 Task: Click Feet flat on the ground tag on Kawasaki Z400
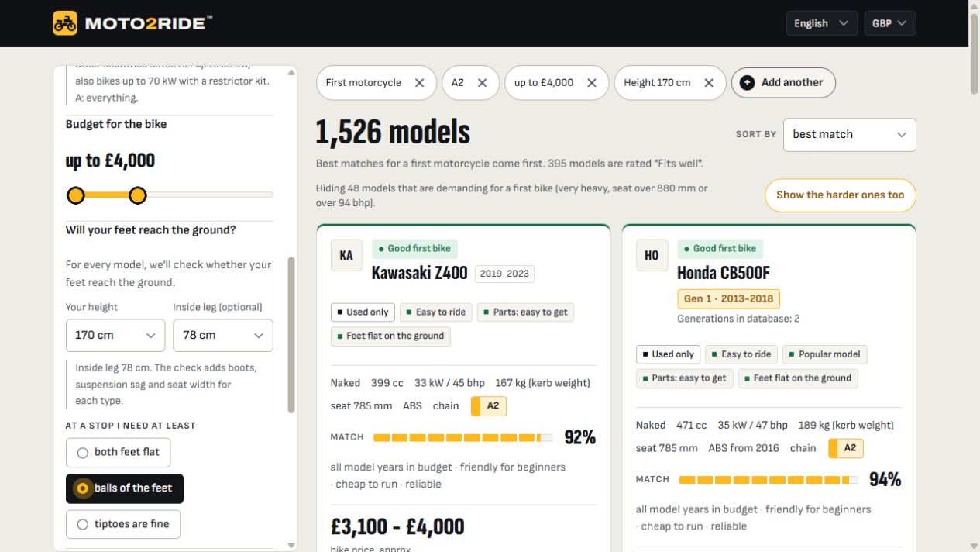click(390, 336)
